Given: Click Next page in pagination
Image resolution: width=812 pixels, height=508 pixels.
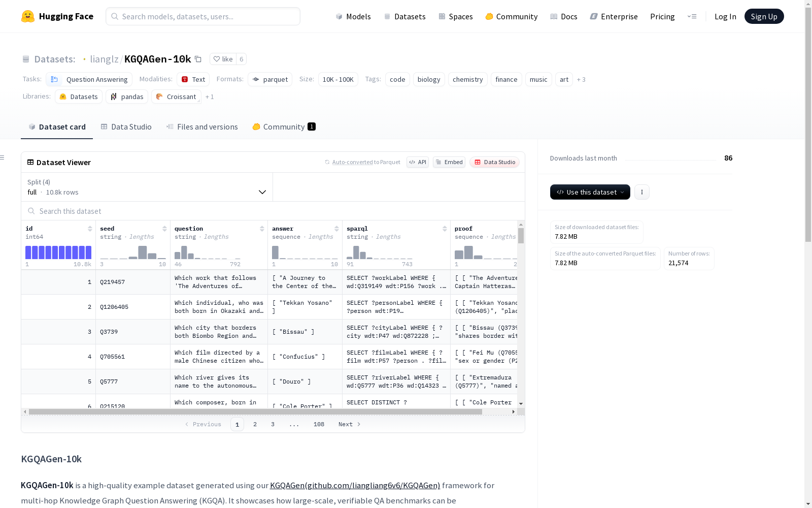Looking at the screenshot, I should click(349, 424).
